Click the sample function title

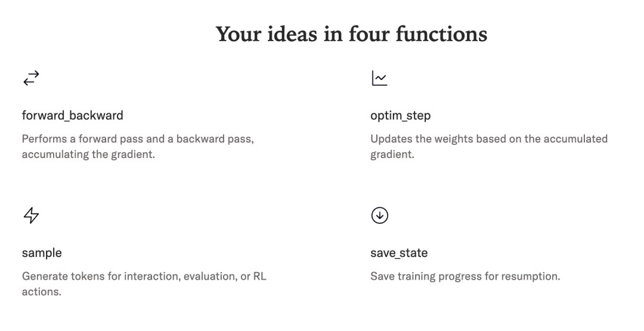(x=42, y=253)
